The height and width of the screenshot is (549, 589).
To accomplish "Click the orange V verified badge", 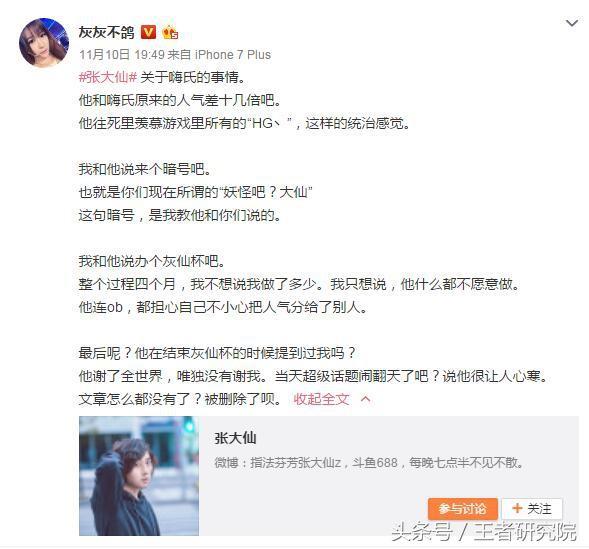I will coord(148,32).
